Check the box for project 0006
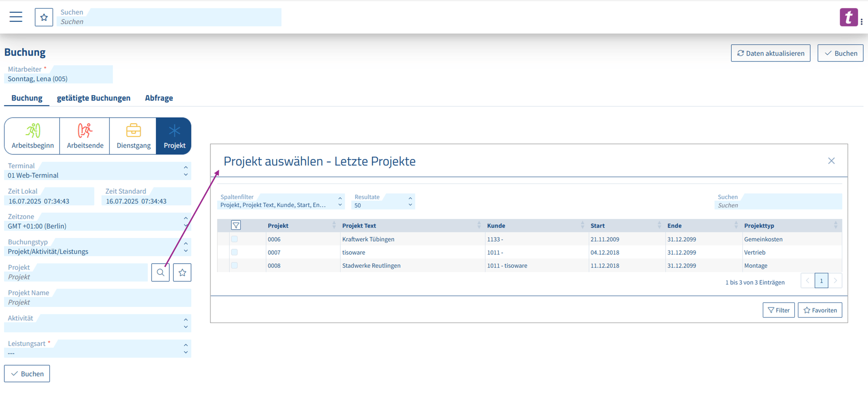This screenshot has width=868, height=413. coord(234,239)
